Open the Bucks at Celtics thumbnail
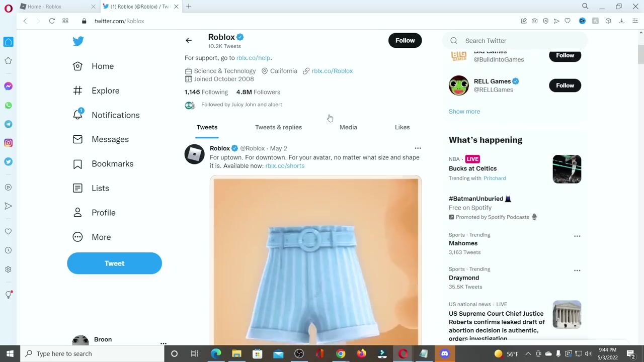 point(567,169)
